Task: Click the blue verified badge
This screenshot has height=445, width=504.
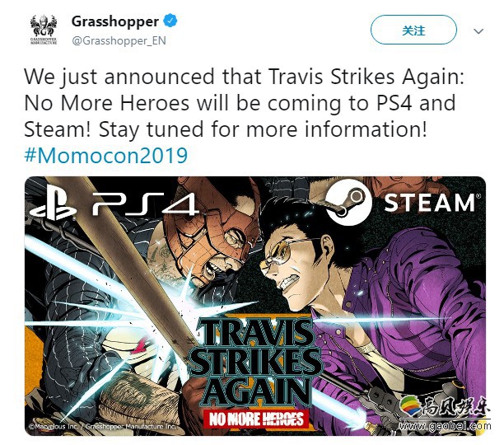Action: [x=170, y=21]
